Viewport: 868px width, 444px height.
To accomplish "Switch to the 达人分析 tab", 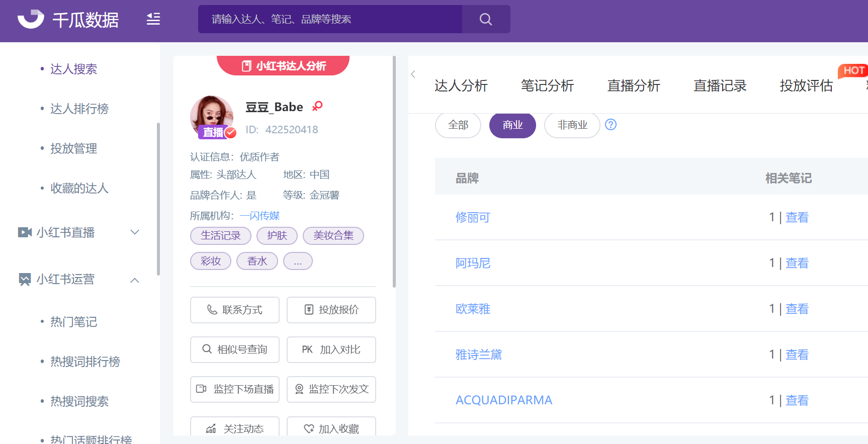I will (x=461, y=86).
